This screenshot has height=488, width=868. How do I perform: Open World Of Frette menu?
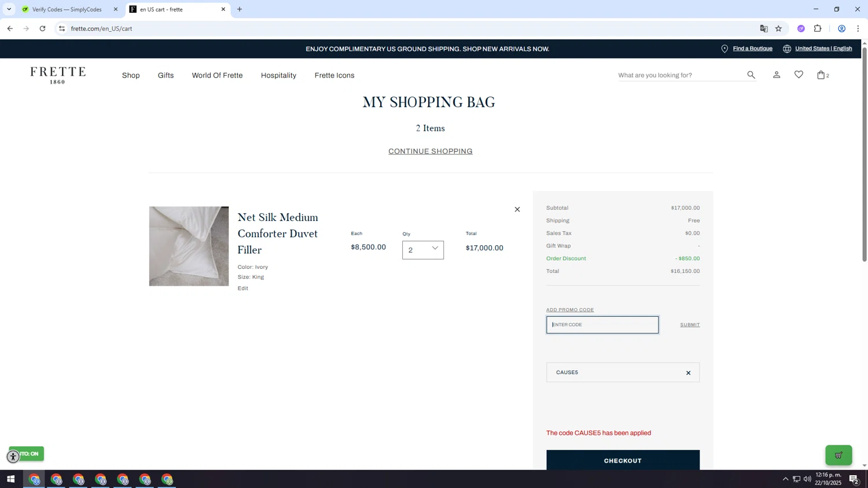point(217,75)
